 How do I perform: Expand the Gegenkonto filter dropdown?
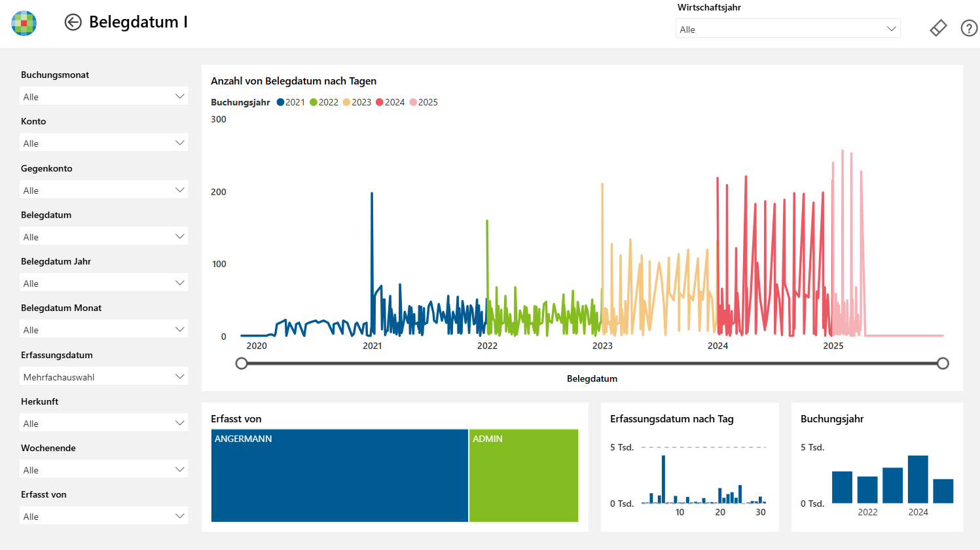pos(104,190)
